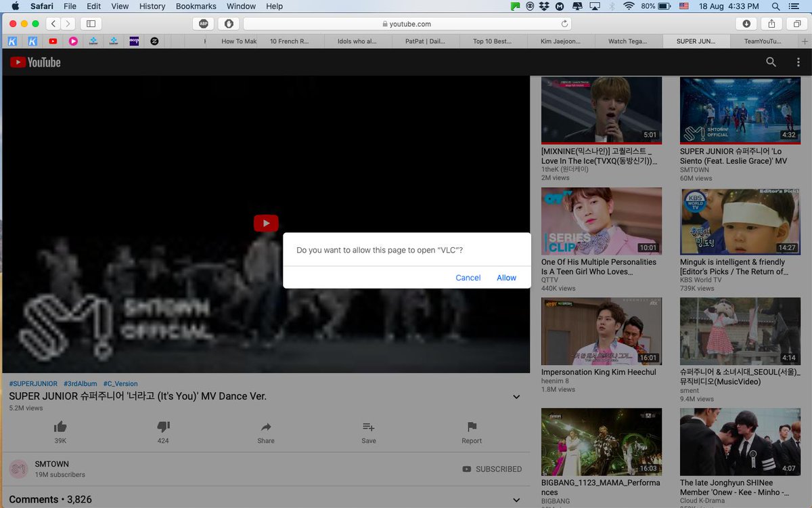812x508 pixels.
Task: Share the video with Share arrow
Action: (x=266, y=427)
